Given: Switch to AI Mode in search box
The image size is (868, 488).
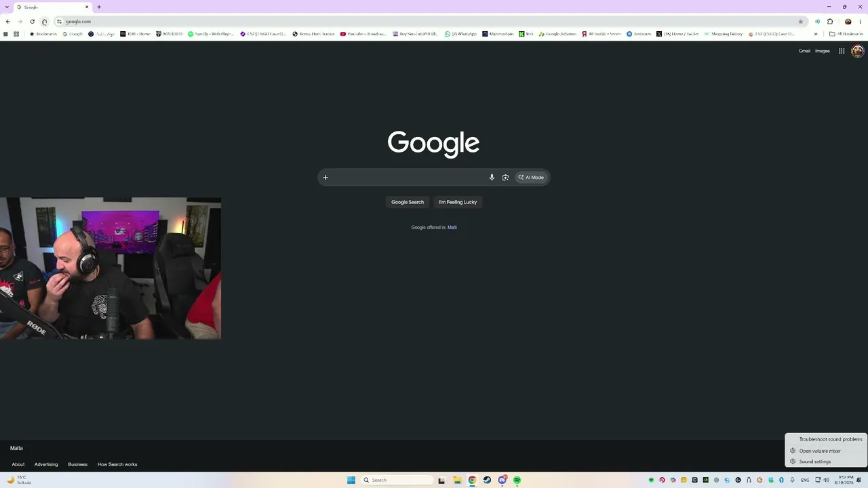Looking at the screenshot, I should [531, 178].
